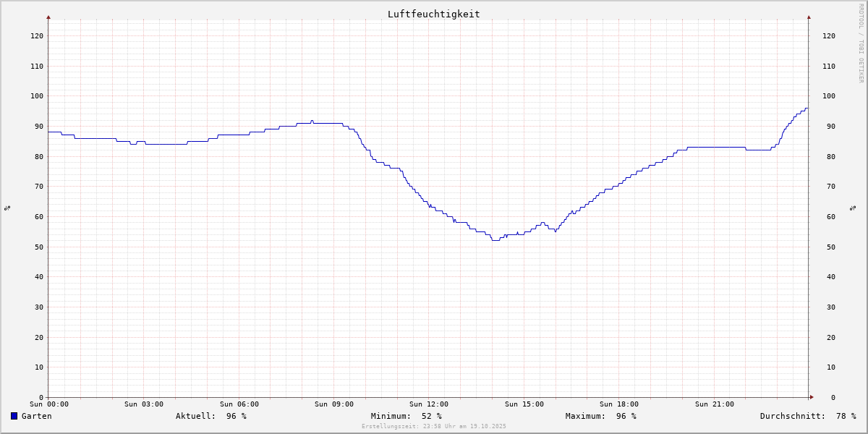This screenshot has height=434, width=868.
Task: Select the Sun 21:00 time axis label
Action: tap(714, 404)
